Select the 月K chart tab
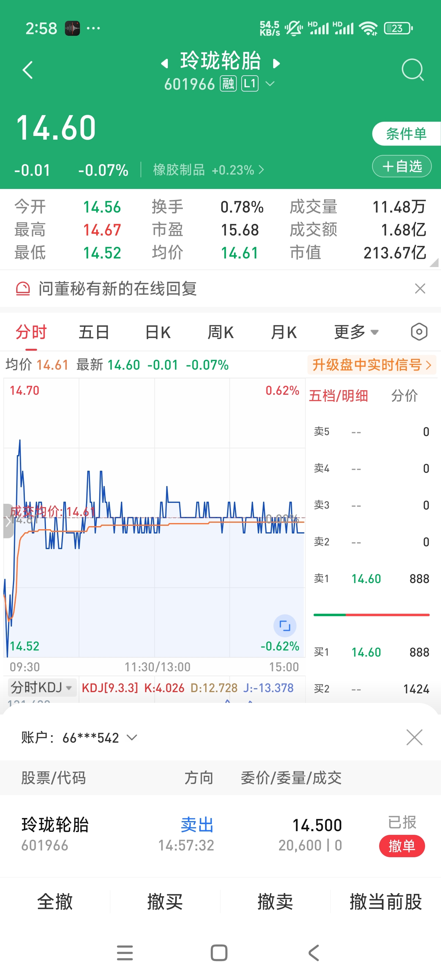 284,332
